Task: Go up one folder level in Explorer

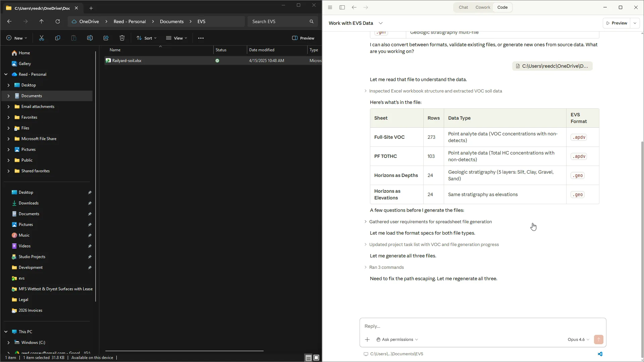Action: coord(42,21)
